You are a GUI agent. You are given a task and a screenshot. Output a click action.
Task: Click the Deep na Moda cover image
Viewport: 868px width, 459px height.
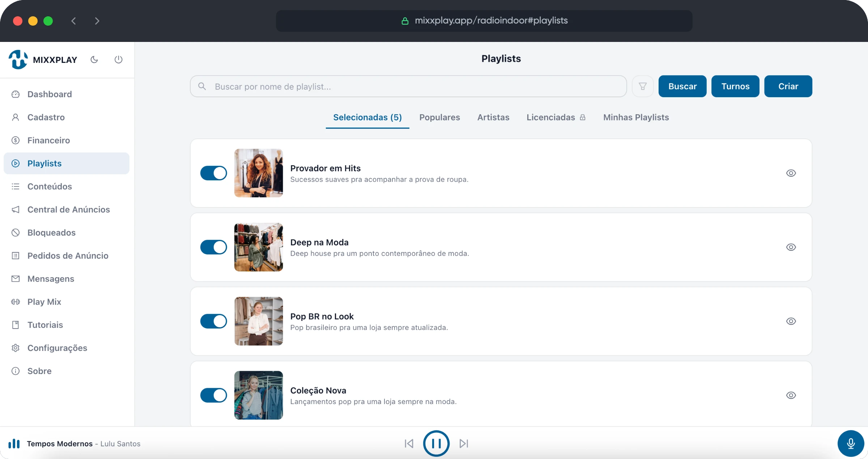[x=259, y=247]
